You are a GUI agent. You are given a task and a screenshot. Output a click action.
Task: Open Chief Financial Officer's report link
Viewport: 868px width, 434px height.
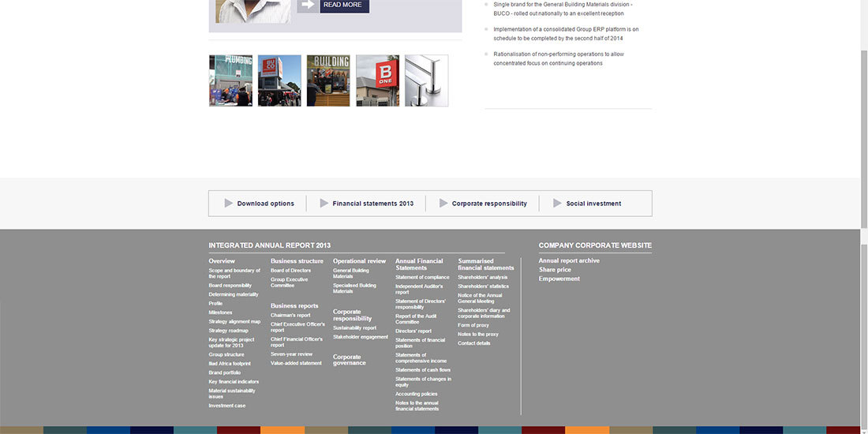pyautogui.click(x=297, y=342)
